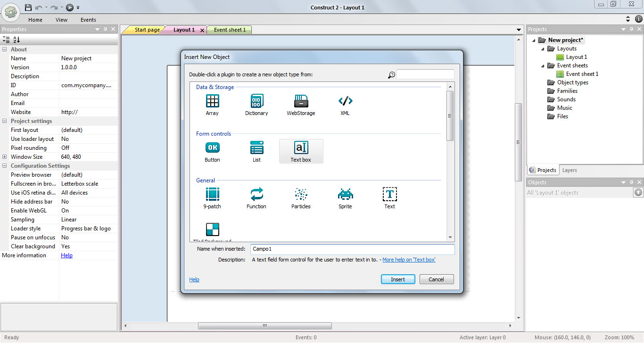Click the layout vertical scrollbar thumb
The image size is (644, 343).
[x=519, y=142]
